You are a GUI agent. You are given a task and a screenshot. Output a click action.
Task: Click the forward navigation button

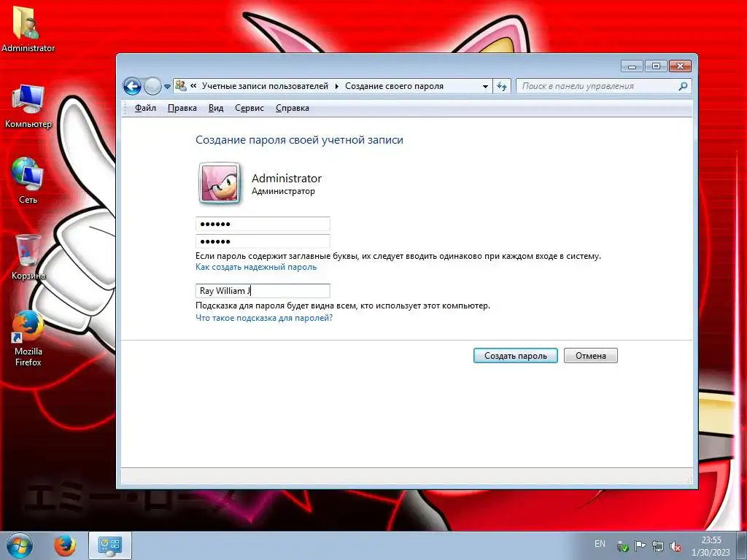pyautogui.click(x=152, y=86)
